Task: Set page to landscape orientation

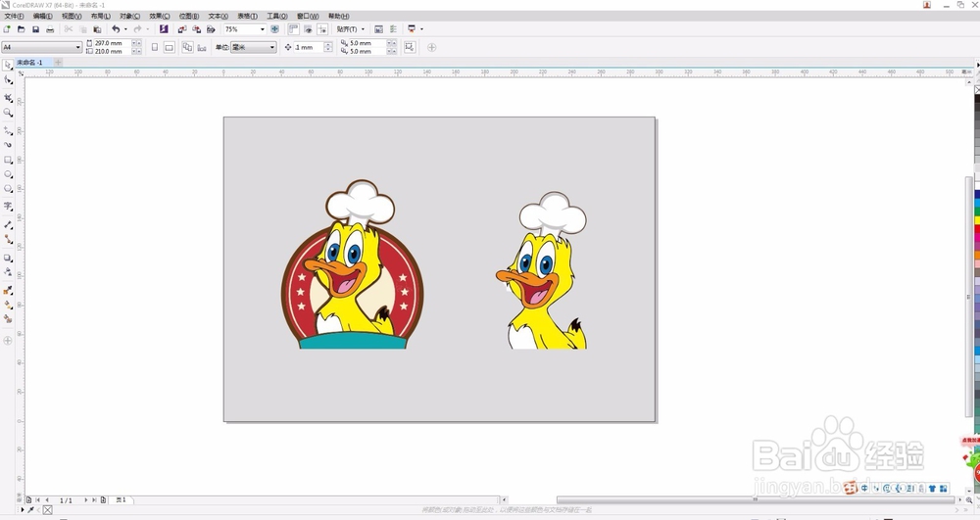Action: click(x=169, y=47)
